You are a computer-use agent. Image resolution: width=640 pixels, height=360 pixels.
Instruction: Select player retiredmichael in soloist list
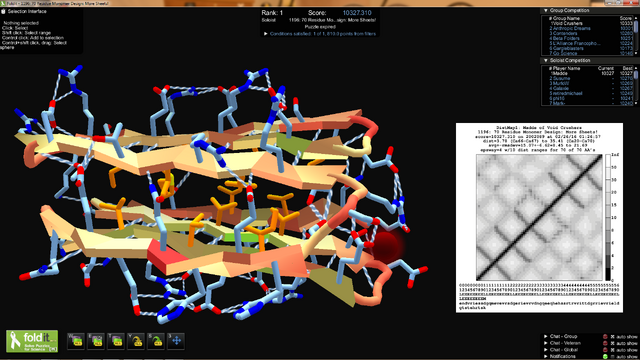[x=567, y=93]
